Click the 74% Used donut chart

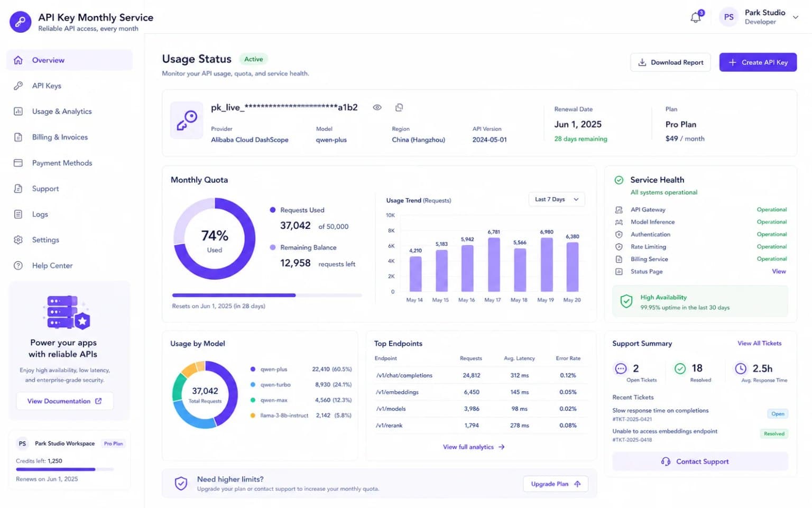pos(215,239)
